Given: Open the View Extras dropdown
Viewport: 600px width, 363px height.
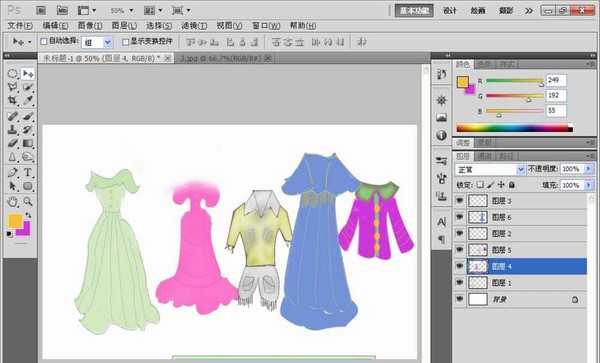Looking at the screenshot, I should coord(87,11).
